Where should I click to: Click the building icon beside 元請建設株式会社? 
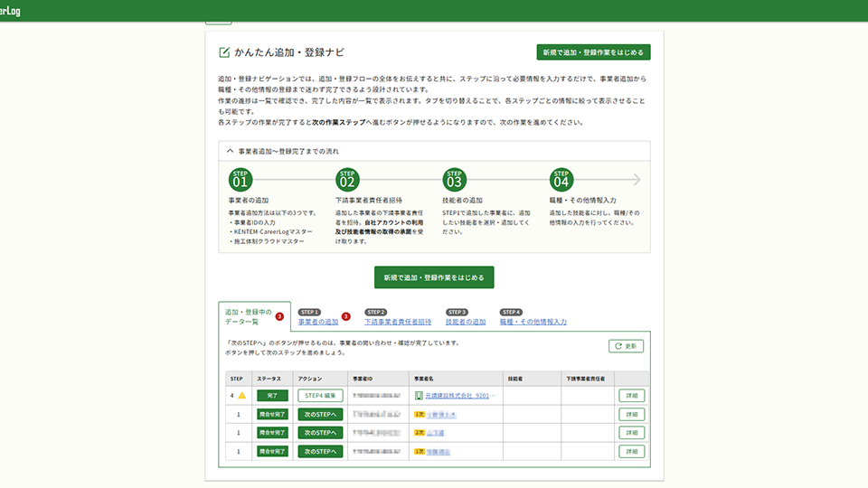click(419, 396)
